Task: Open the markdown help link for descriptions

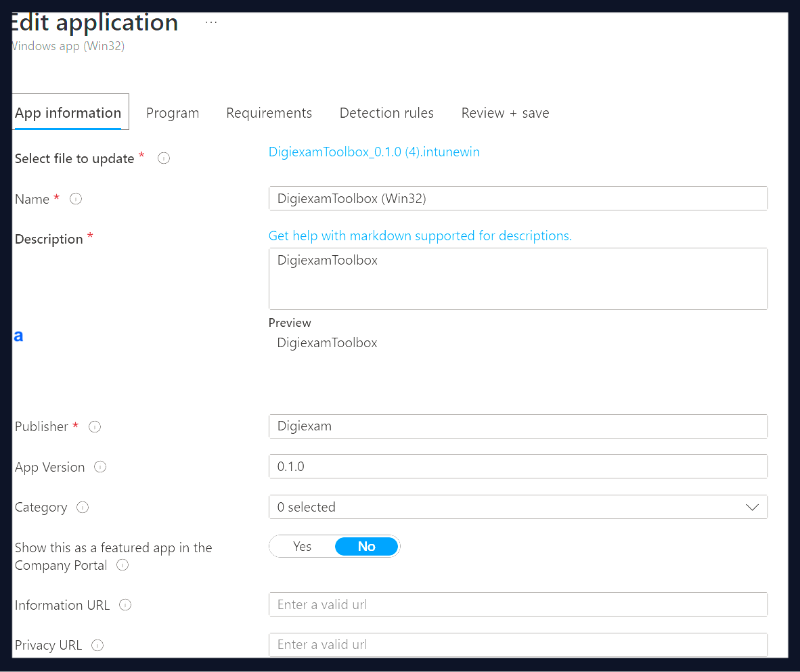Action: [420, 235]
